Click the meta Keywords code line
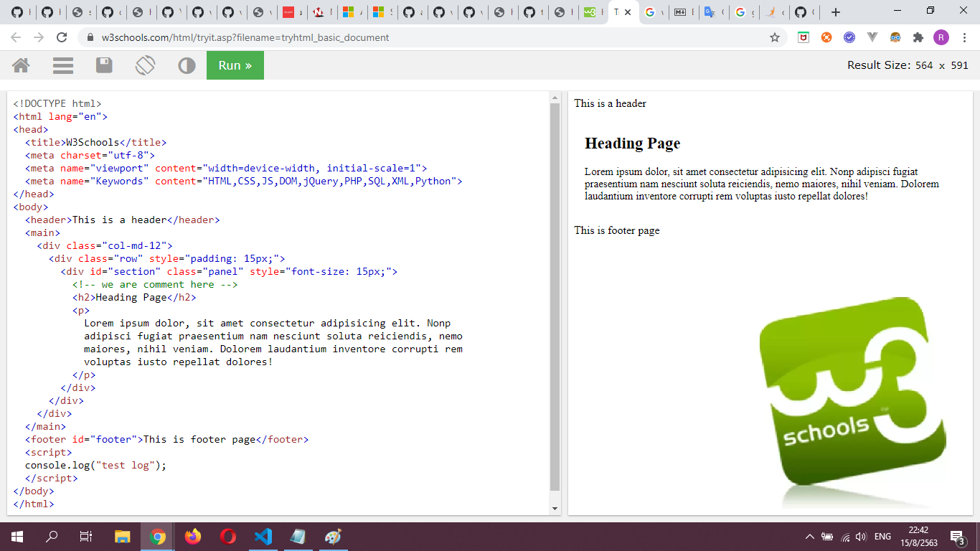 pyautogui.click(x=243, y=181)
